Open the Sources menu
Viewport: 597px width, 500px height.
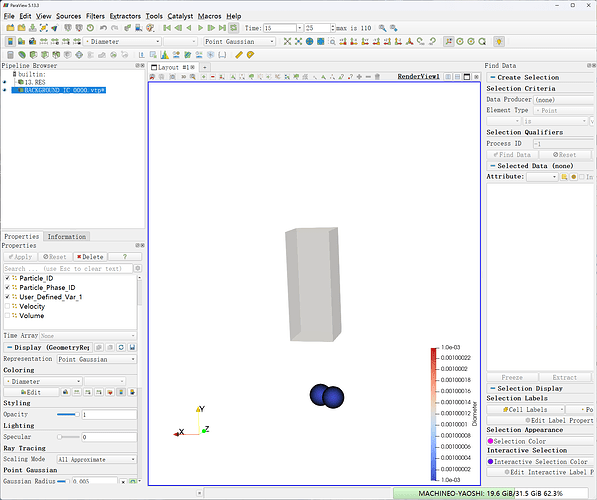coord(69,16)
